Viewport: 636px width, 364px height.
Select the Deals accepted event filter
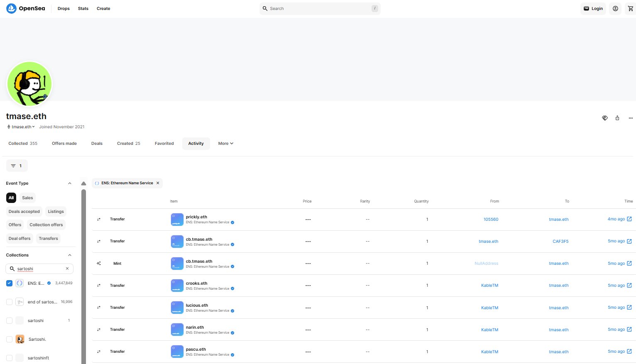coord(24,211)
